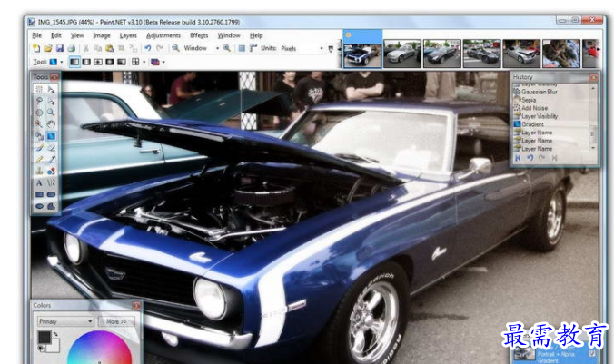This screenshot has height=364, width=614.
Task: Open the Edit menu
Action: point(56,35)
